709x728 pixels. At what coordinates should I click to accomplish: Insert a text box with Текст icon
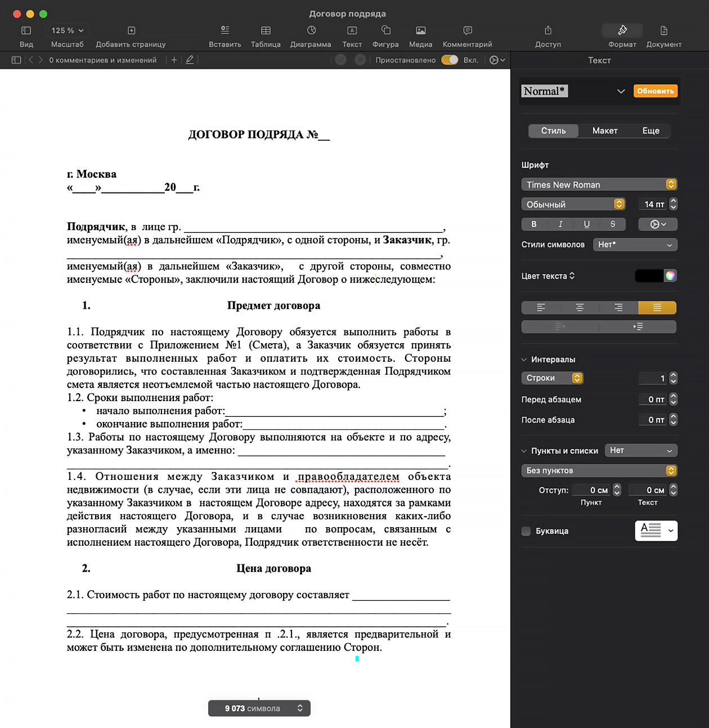[352, 30]
